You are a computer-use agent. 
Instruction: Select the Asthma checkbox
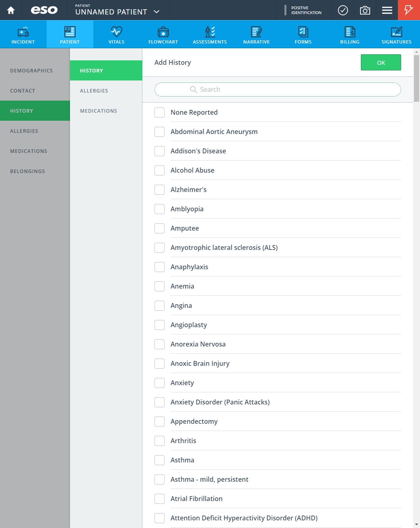(x=160, y=460)
